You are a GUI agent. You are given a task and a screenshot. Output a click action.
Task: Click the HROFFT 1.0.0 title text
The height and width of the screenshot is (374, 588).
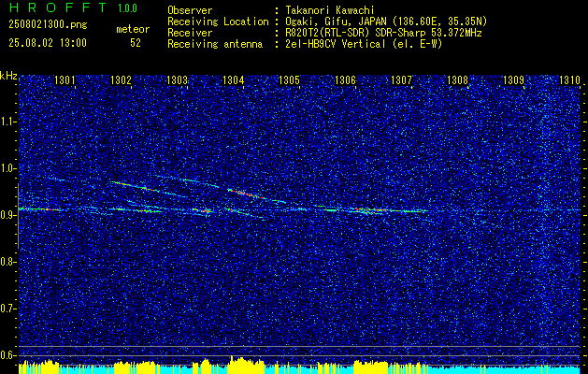tap(74, 7)
